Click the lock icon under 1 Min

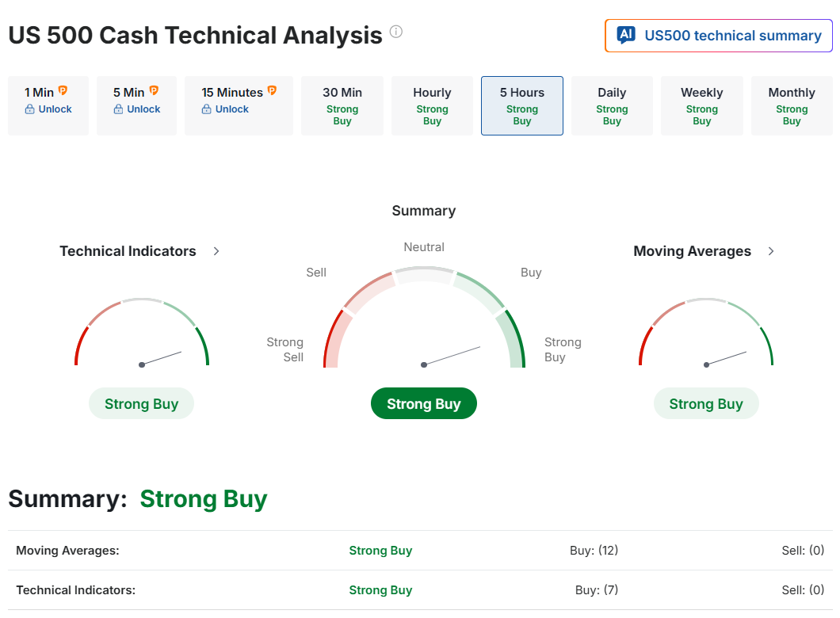[x=30, y=109]
